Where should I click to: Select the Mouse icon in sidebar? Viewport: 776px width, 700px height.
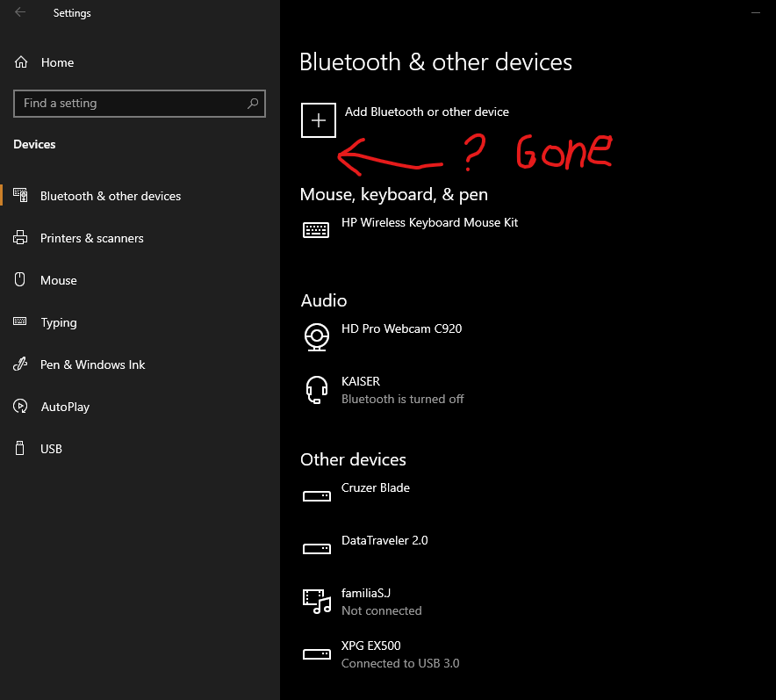click(20, 279)
